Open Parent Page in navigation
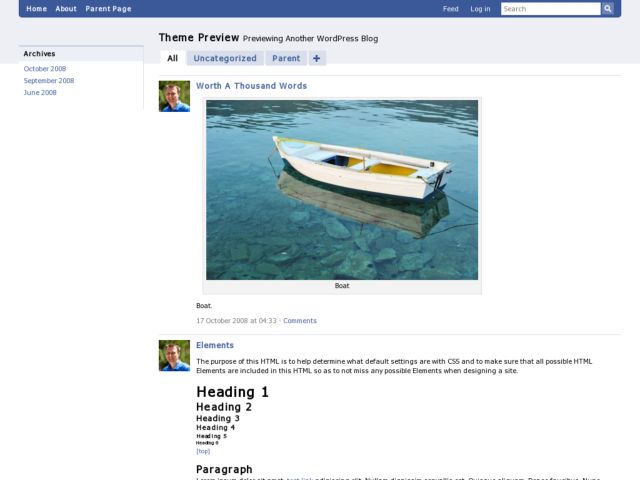Viewport: 640px width, 480px height. 109,9
